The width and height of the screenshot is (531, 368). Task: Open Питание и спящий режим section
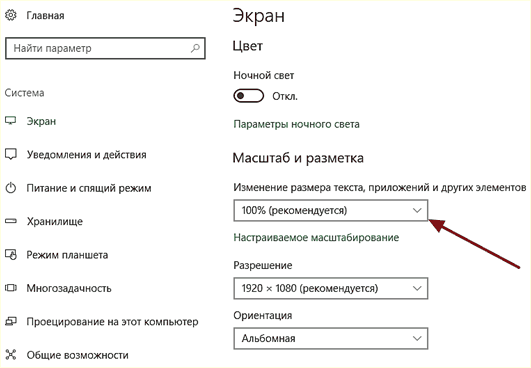click(x=89, y=188)
